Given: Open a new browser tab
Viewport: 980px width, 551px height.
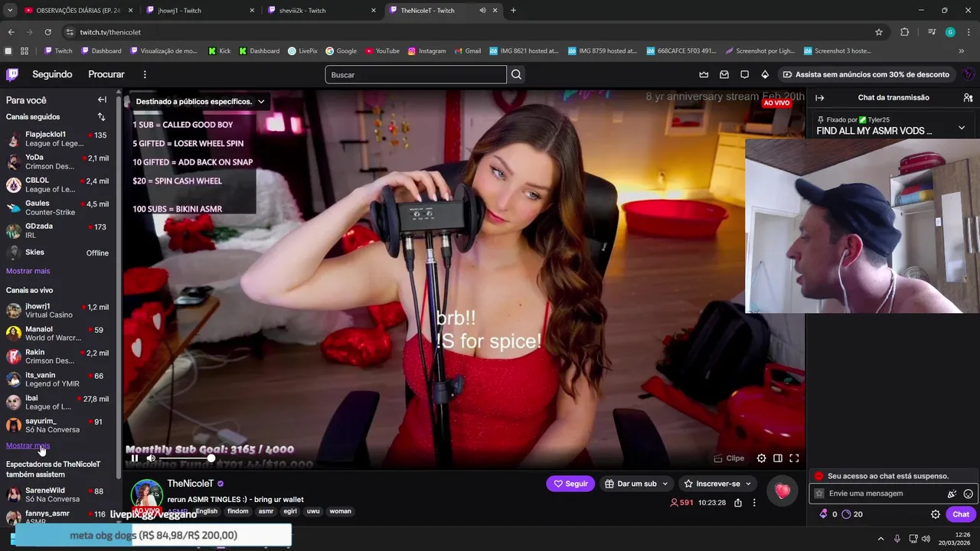Looking at the screenshot, I should click(513, 11).
